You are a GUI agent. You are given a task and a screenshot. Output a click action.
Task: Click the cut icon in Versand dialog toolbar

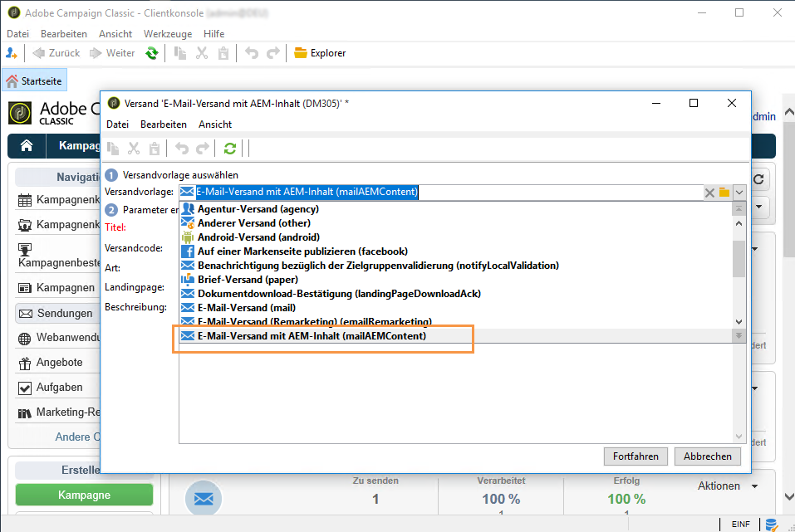(x=134, y=149)
